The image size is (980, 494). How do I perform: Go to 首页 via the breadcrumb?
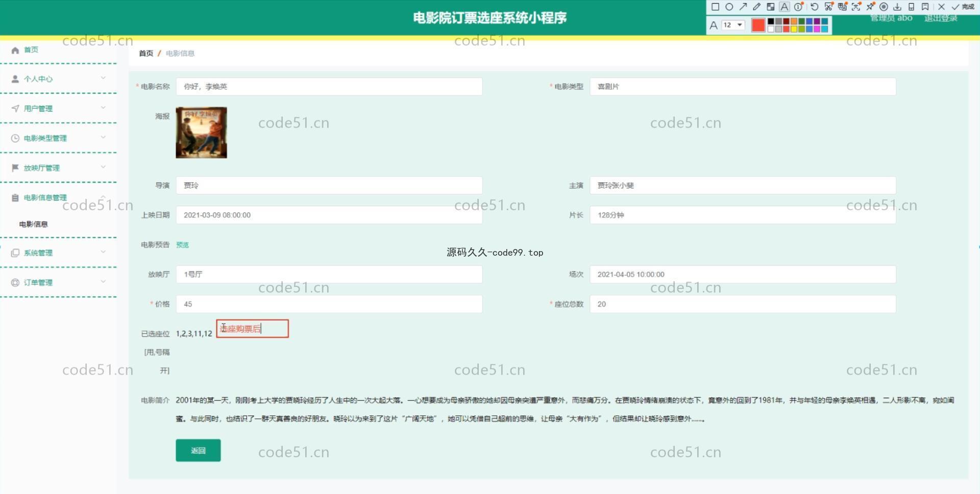click(146, 53)
